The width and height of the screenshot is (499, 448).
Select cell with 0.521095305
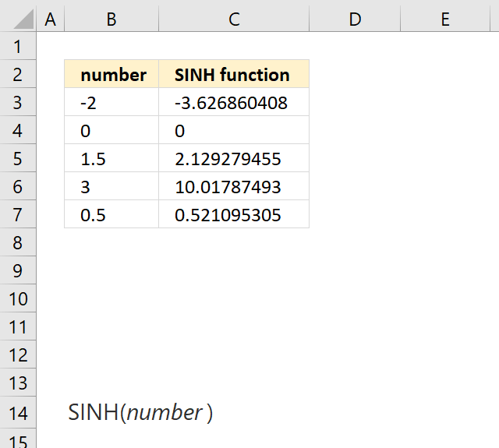pyautogui.click(x=234, y=214)
